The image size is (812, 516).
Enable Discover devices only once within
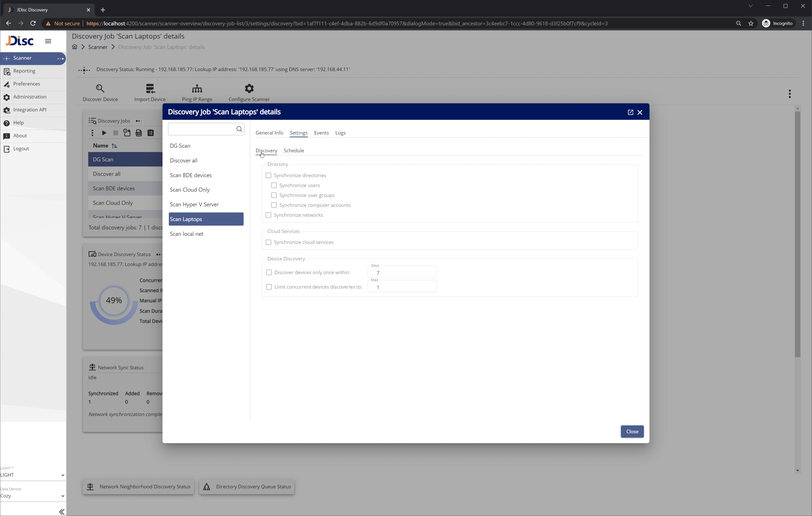[x=269, y=272]
